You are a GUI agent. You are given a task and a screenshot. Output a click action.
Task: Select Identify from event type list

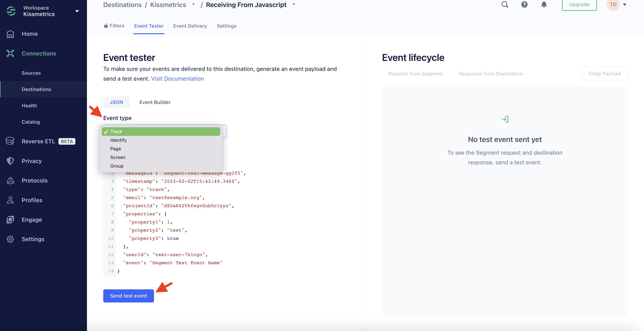(x=118, y=140)
